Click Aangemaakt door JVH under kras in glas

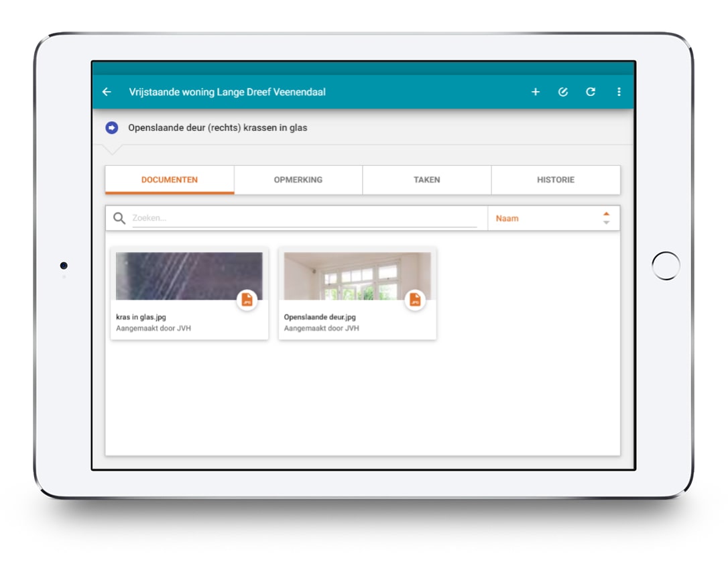coord(154,329)
